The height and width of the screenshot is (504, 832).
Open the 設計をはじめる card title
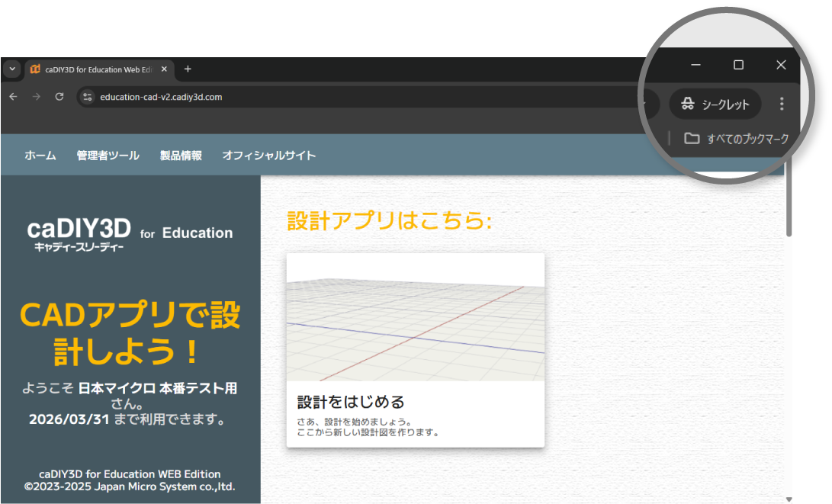click(x=351, y=402)
